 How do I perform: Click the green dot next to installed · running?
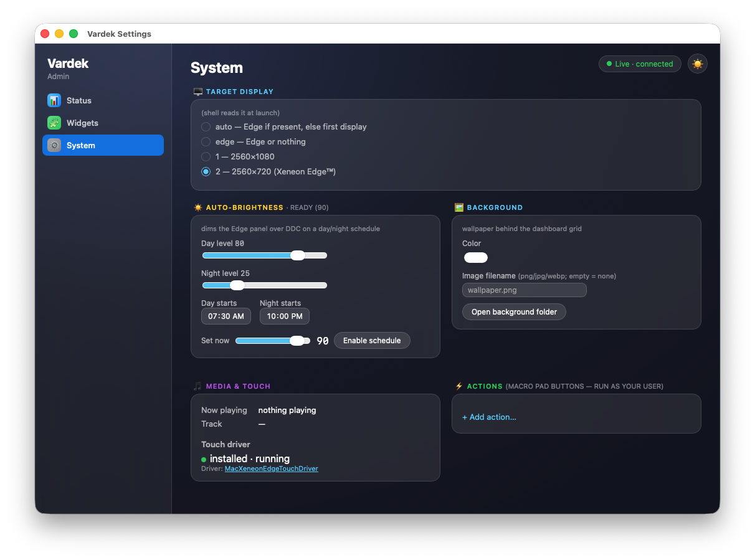tap(204, 460)
